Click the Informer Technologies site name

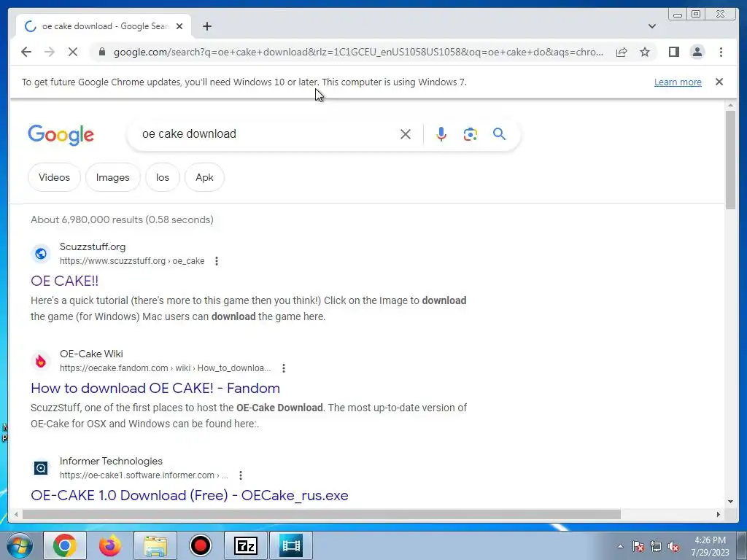click(x=111, y=461)
